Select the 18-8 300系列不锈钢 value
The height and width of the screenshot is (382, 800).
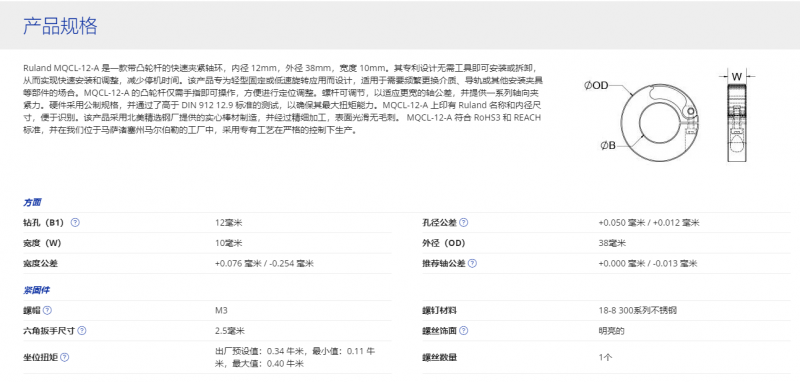pos(638,310)
